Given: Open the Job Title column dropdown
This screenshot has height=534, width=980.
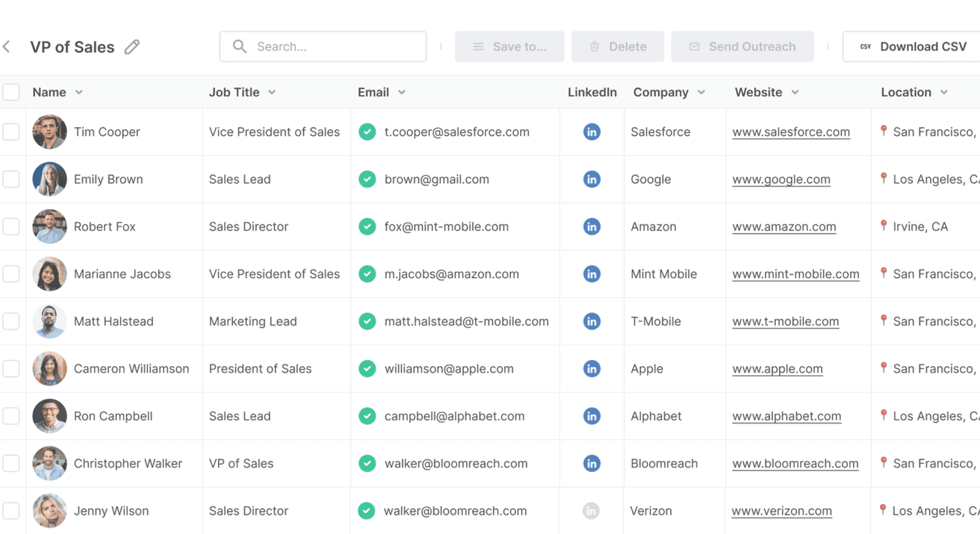Looking at the screenshot, I should click(272, 92).
